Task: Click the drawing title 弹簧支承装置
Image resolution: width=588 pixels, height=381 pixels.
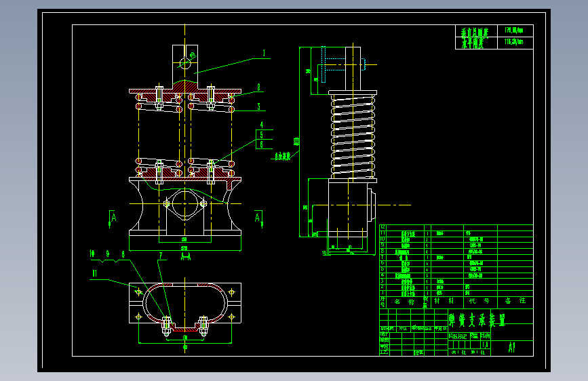Action: tap(477, 320)
